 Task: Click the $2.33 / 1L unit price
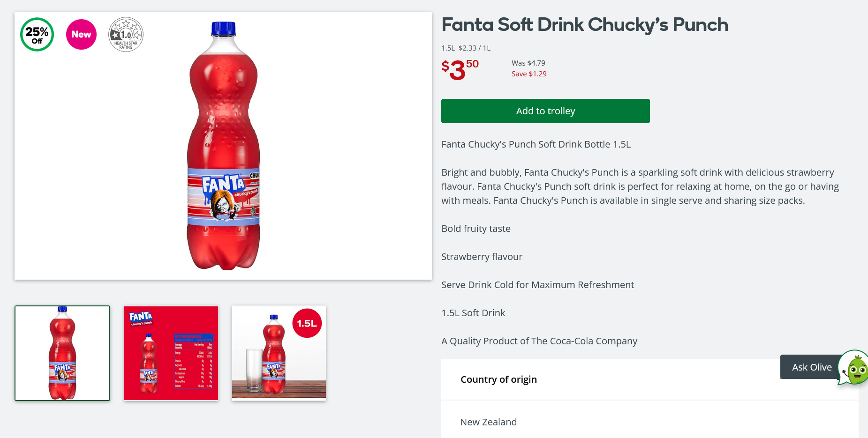tap(475, 48)
